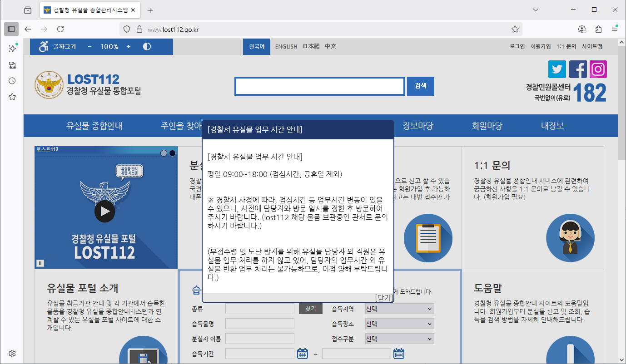Click the 1:1 문의 woman illustration icon
626x364 pixels.
coord(570,238)
